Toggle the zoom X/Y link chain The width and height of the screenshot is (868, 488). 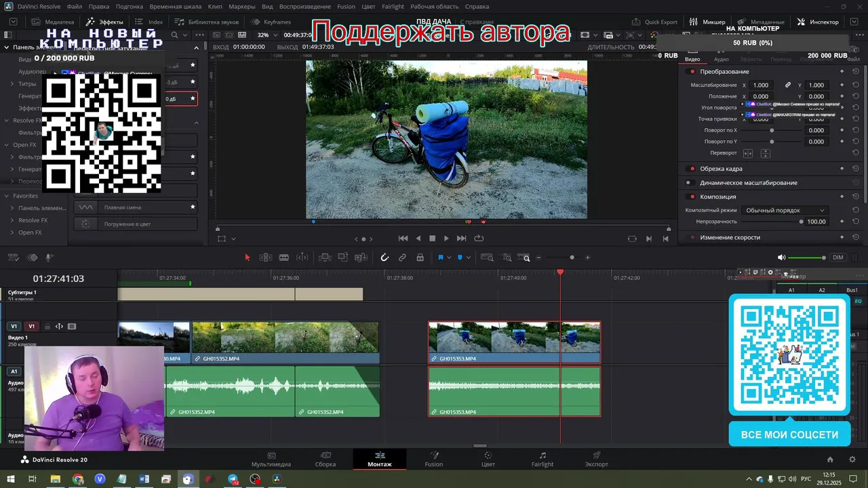click(788, 85)
